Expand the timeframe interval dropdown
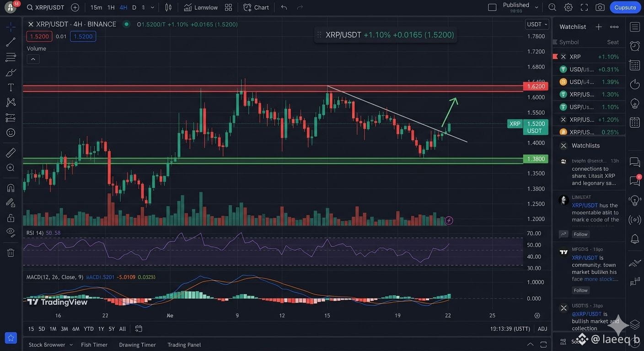The height and width of the screenshot is (351, 644). 152,7
